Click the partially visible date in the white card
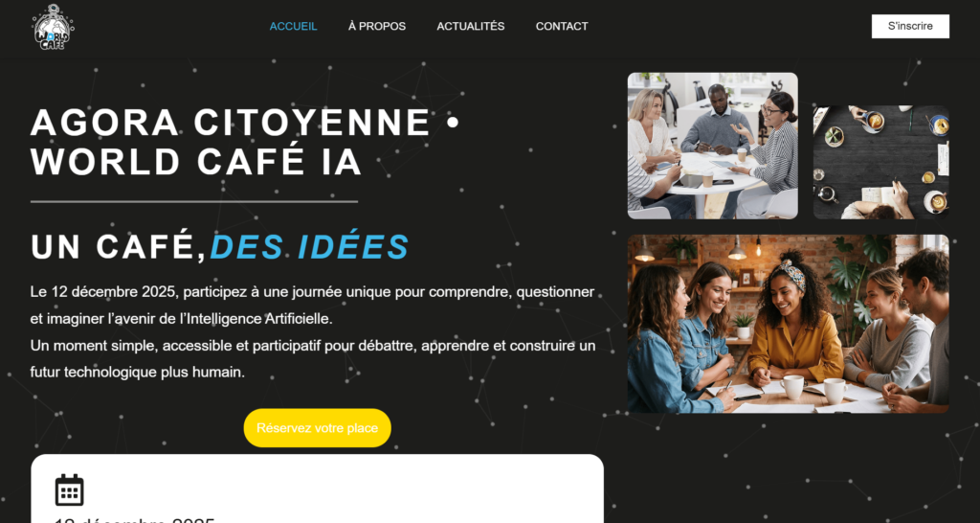The width and height of the screenshot is (980, 523). pos(134,519)
